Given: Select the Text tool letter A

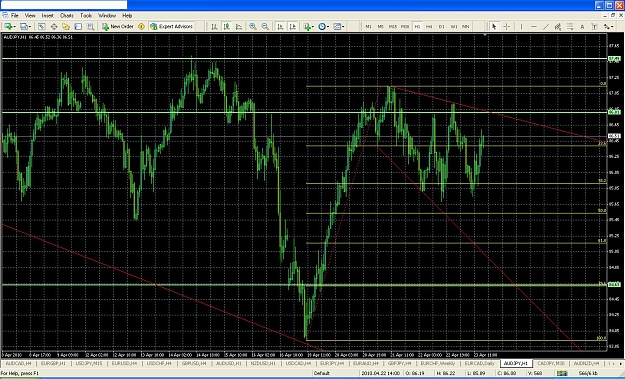Looking at the screenshot, I should (582, 26).
